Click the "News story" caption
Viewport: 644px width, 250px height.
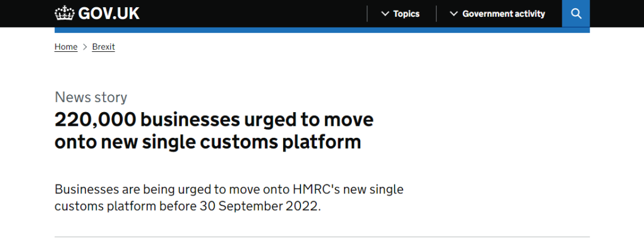(x=91, y=97)
